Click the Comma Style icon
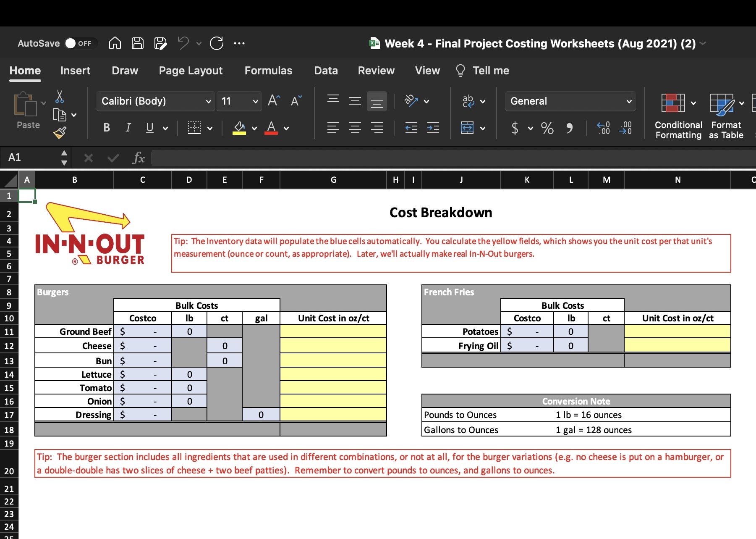 (x=569, y=128)
